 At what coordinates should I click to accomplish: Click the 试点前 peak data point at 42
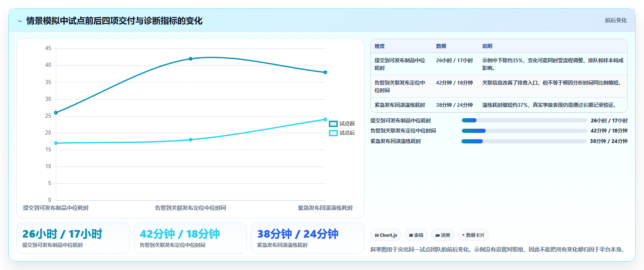191,58
